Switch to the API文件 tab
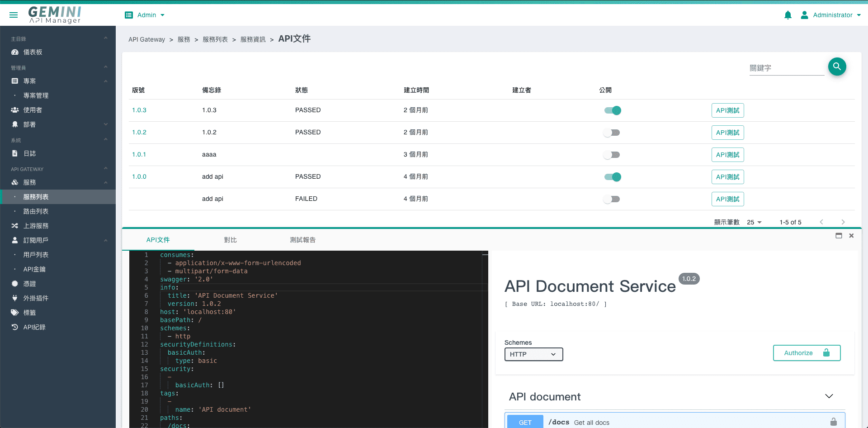This screenshot has height=428, width=868. pyautogui.click(x=158, y=240)
